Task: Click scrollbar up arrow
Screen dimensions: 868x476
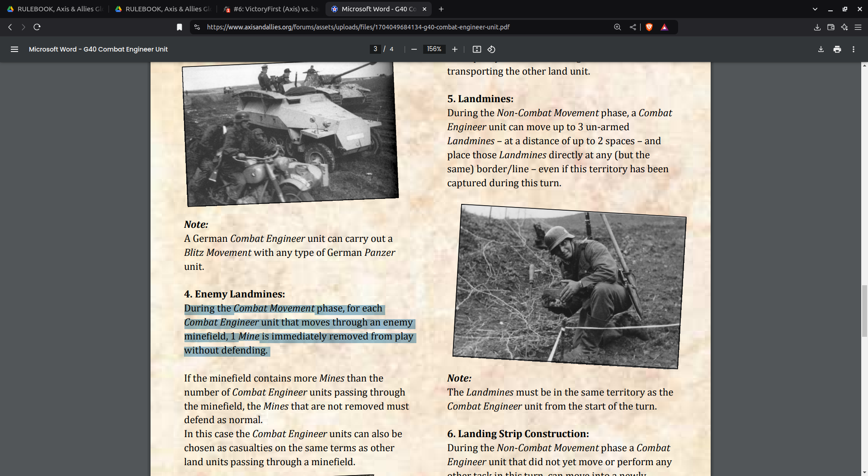Action: point(864,66)
